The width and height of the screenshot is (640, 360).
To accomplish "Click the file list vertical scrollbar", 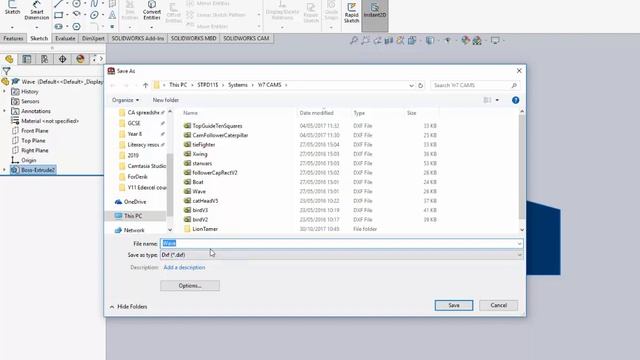I will click(x=522, y=167).
